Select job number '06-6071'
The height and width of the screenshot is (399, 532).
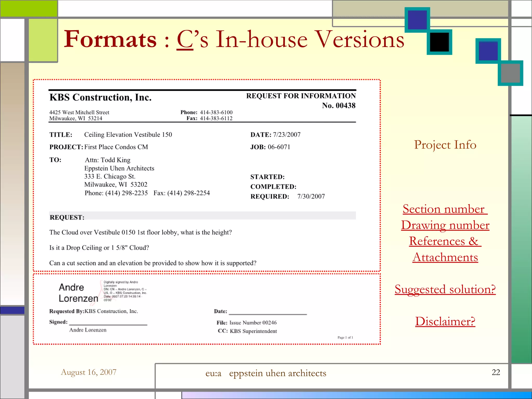coord(279,147)
